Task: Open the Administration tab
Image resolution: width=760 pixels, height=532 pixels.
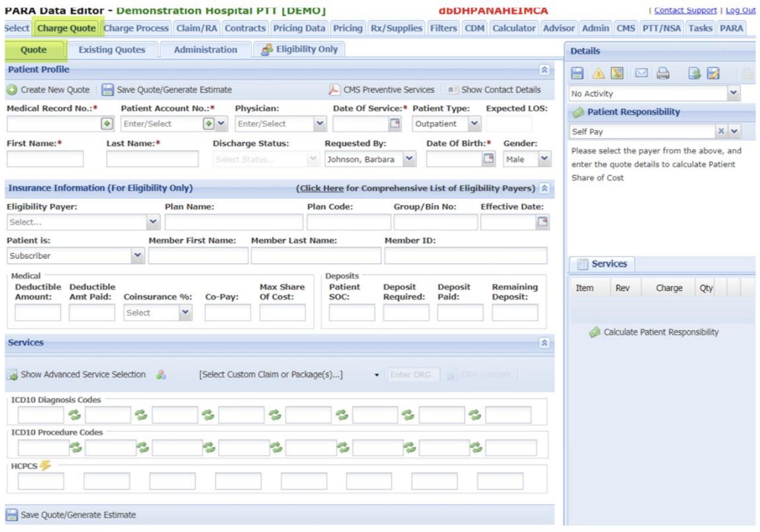Action: pyautogui.click(x=205, y=50)
